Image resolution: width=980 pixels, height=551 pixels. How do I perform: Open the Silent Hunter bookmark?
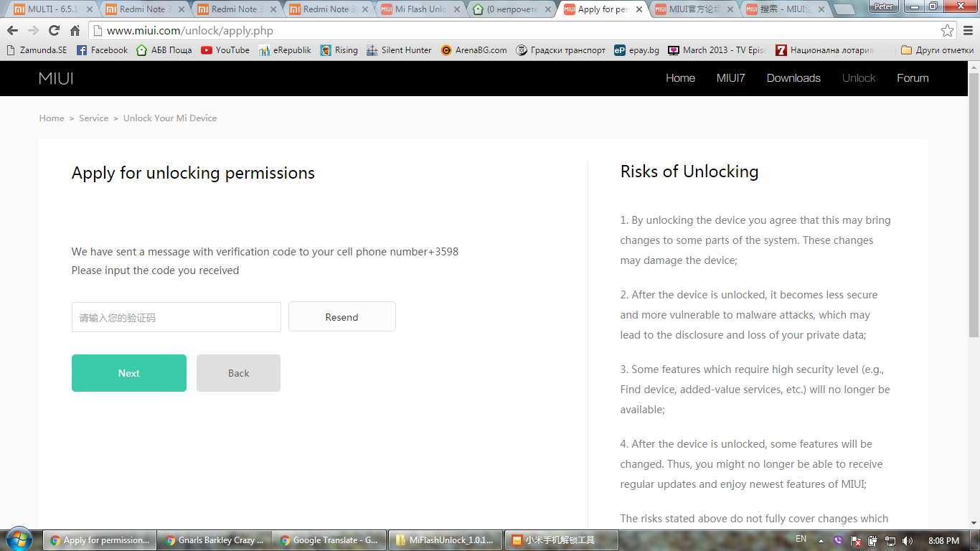coord(399,50)
